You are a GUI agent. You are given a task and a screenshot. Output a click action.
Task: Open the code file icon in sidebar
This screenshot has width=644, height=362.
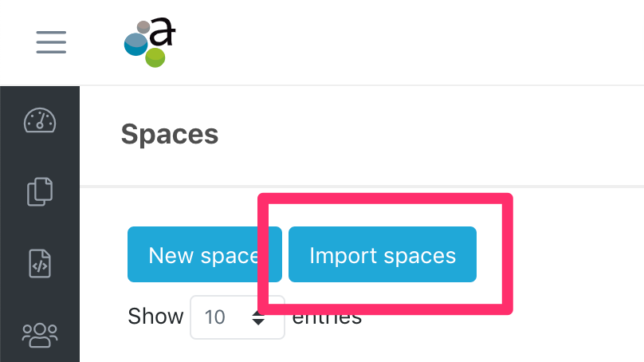coord(40,263)
